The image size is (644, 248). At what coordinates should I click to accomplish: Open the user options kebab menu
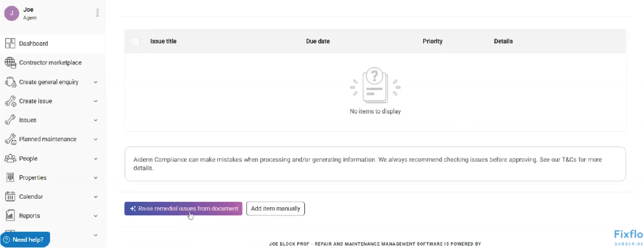tap(97, 13)
